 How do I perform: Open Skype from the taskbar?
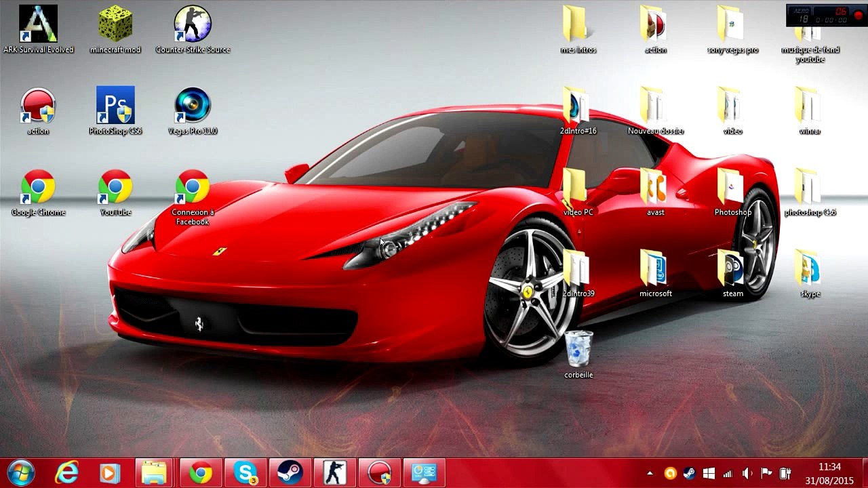245,472
